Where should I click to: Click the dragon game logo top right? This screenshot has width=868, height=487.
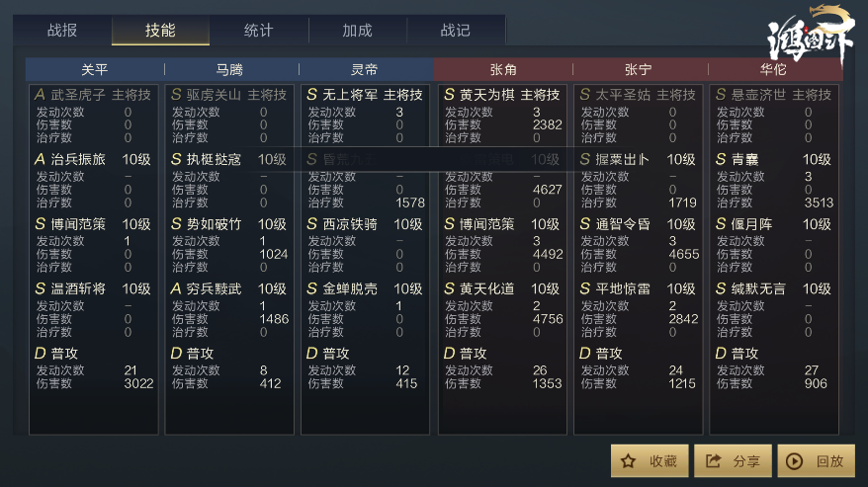coord(811,35)
